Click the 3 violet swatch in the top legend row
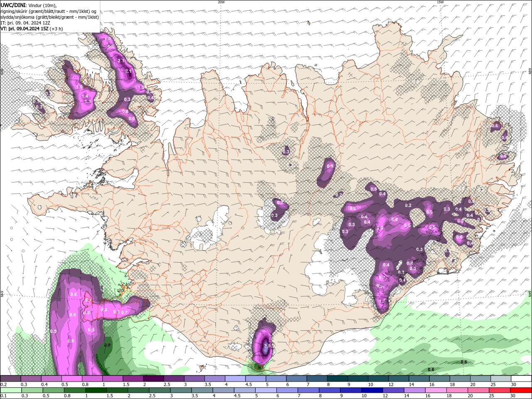This screenshot has height=399, width=532. pyautogui.click(x=194, y=379)
